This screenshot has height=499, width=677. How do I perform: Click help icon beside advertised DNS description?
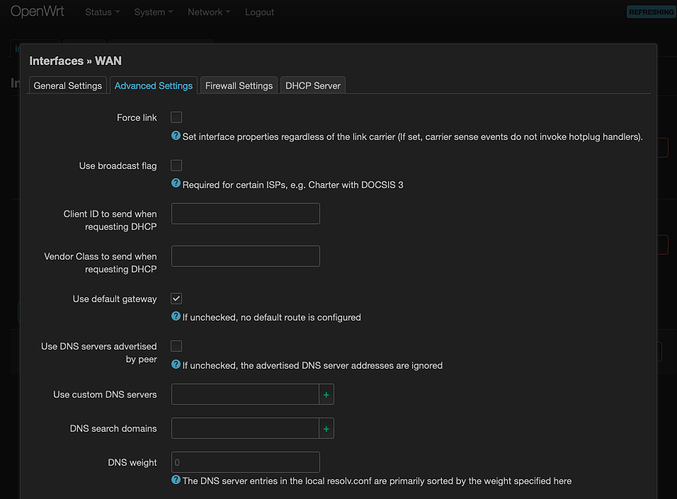coord(176,364)
